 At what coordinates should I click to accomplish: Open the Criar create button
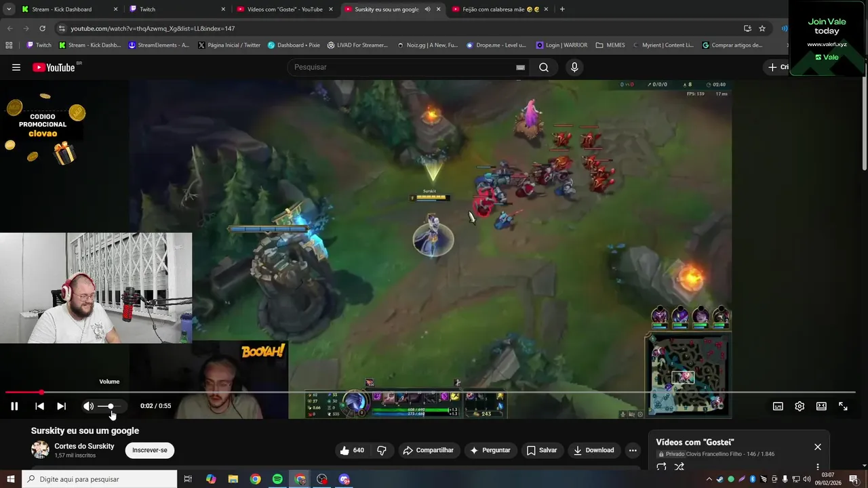tap(778, 67)
